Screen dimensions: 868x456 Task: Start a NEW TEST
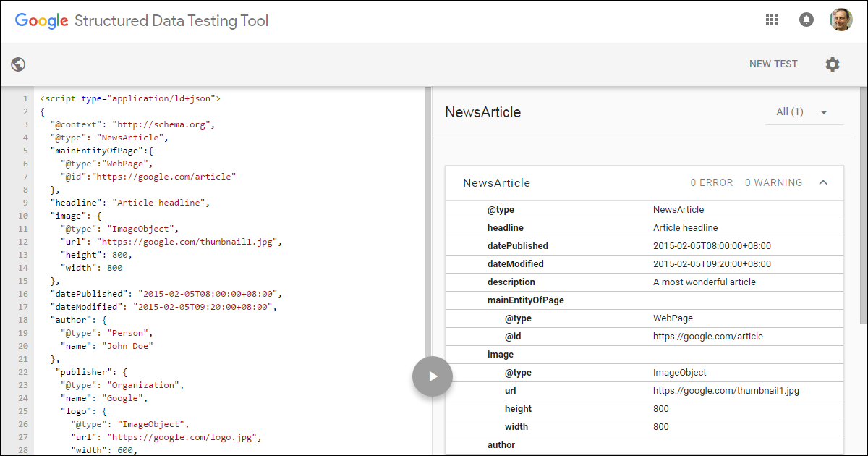point(773,64)
